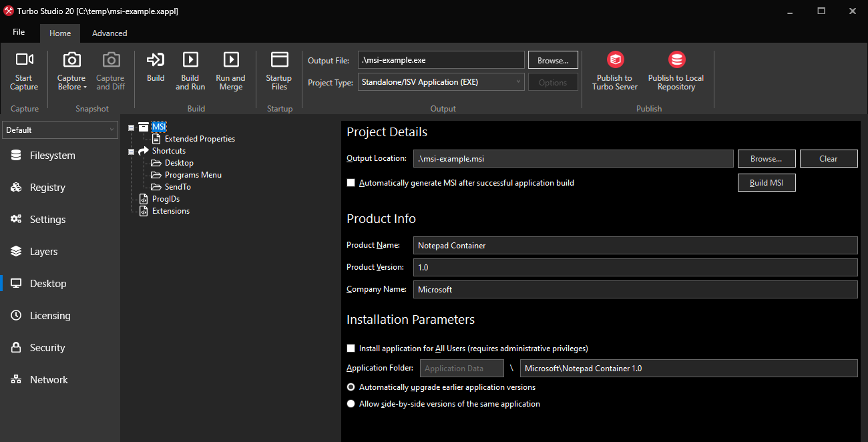Open the Registry panel

pyautogui.click(x=48, y=187)
